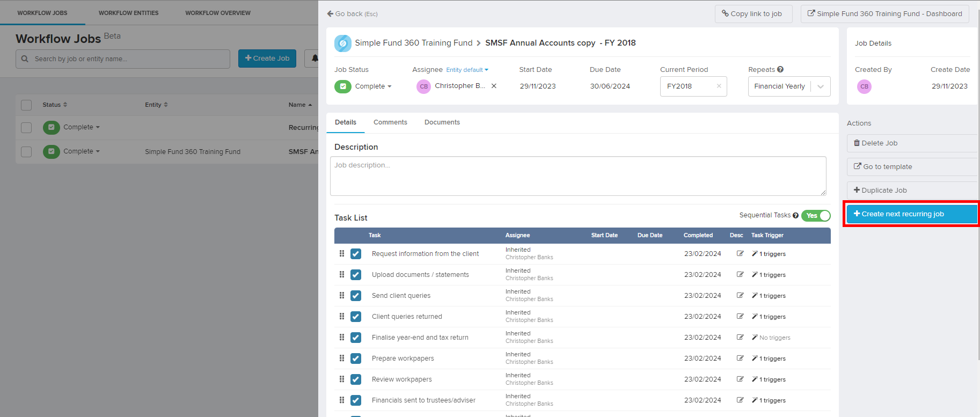Image resolution: width=980 pixels, height=417 pixels.
Task: Open Simple Fund 360 Training Fund Dashboard
Action: 885,14
